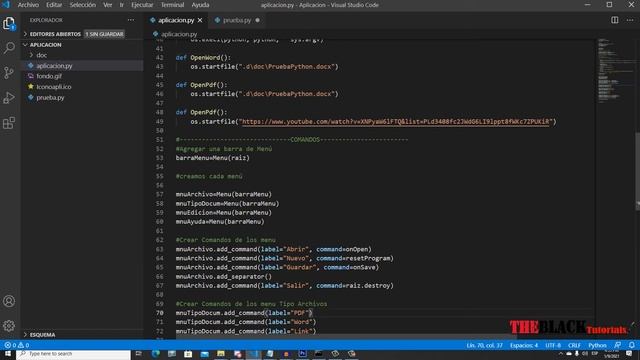This screenshot has height=360, width=640.
Task: Open the Ejecutar menu
Action: pyautogui.click(x=142, y=5)
